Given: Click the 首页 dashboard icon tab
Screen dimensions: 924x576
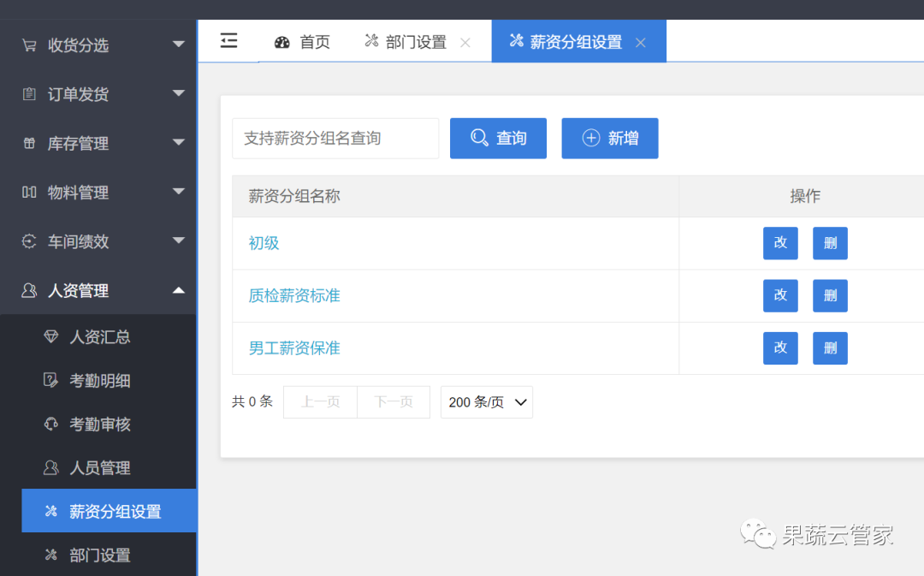Looking at the screenshot, I should (303, 42).
